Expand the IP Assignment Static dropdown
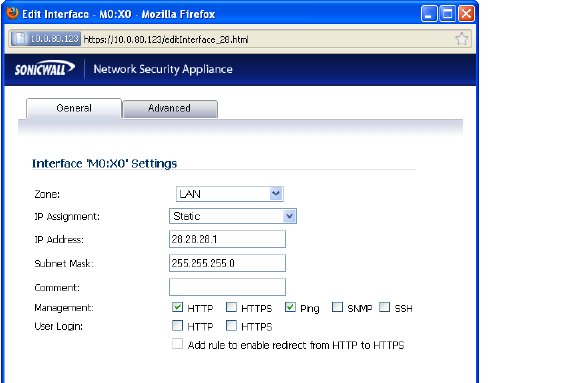575x383 pixels. point(233,216)
